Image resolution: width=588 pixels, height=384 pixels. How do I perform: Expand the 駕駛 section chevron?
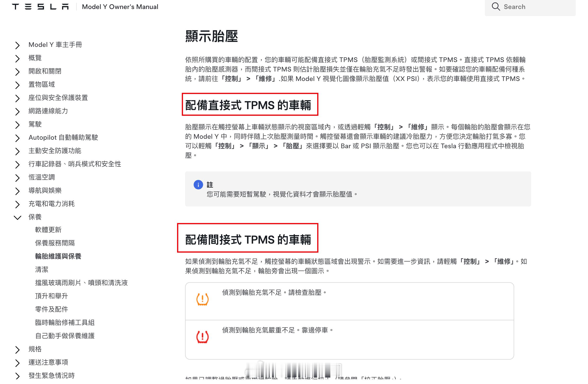17,125
